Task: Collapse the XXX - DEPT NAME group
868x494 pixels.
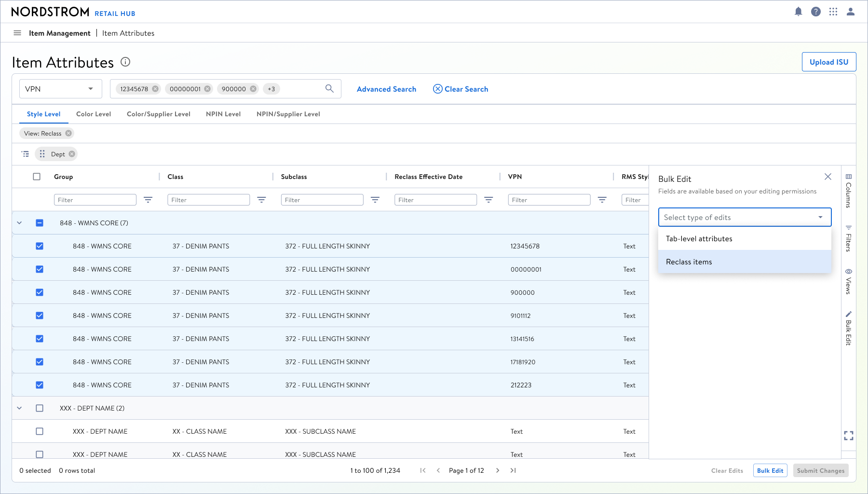Action: tap(19, 408)
